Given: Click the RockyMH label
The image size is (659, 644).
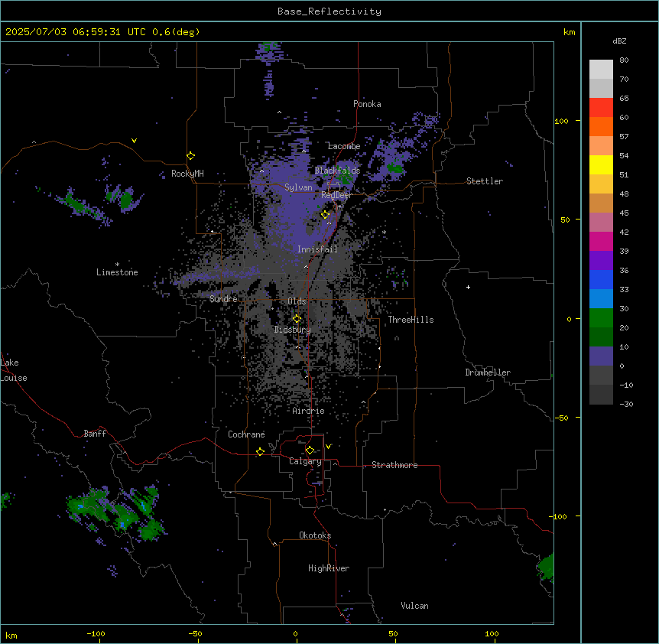Looking at the screenshot, I should pyautogui.click(x=187, y=174).
